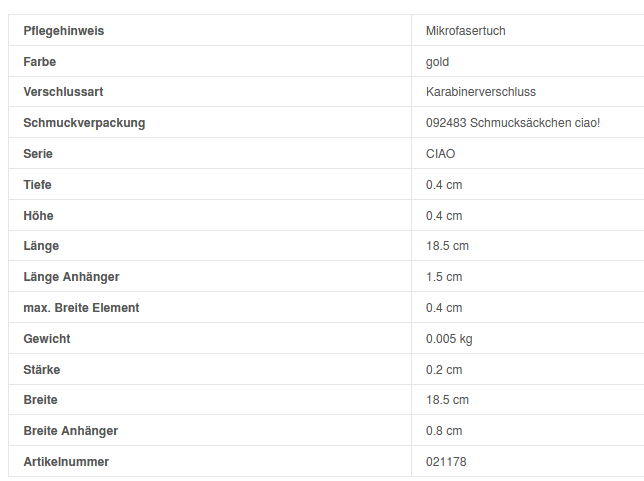Click the Länge value 18.5 cm
This screenshot has width=644, height=481.
[447, 246]
